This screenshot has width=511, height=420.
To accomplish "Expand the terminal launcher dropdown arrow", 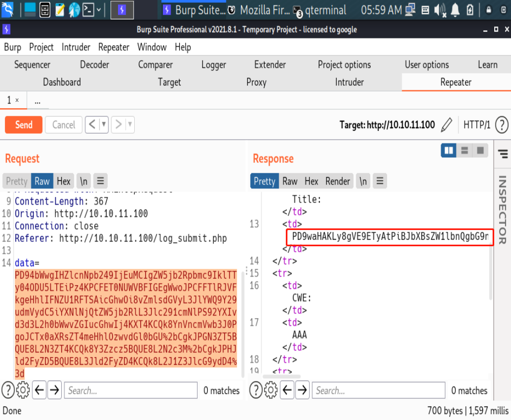I will pos(99,10).
